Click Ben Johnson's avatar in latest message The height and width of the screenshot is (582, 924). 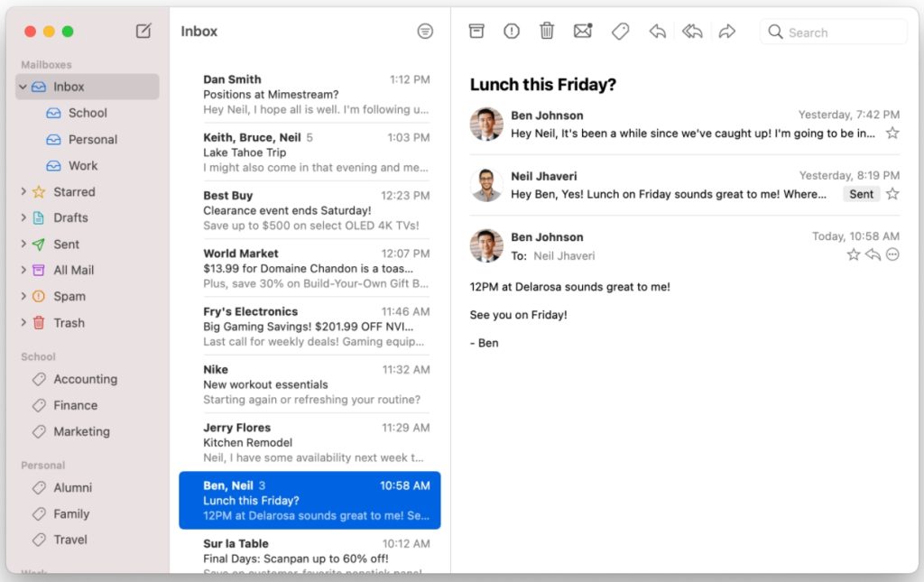point(486,245)
